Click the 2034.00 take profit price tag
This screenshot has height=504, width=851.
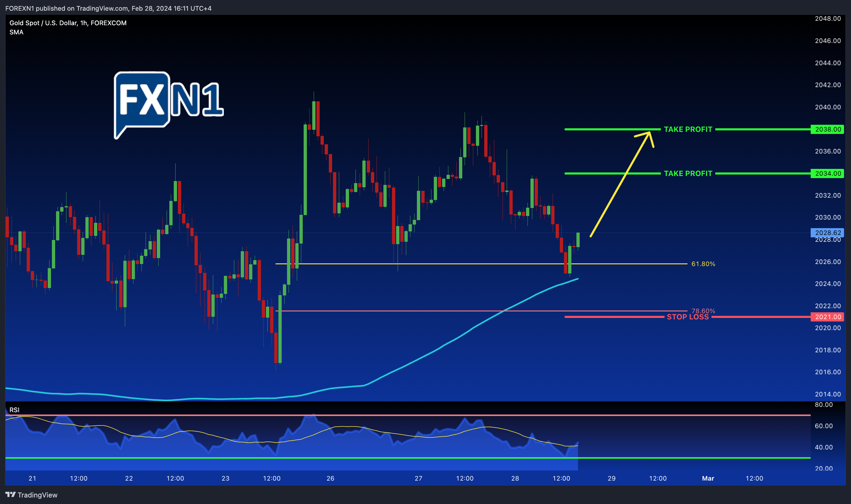827,174
